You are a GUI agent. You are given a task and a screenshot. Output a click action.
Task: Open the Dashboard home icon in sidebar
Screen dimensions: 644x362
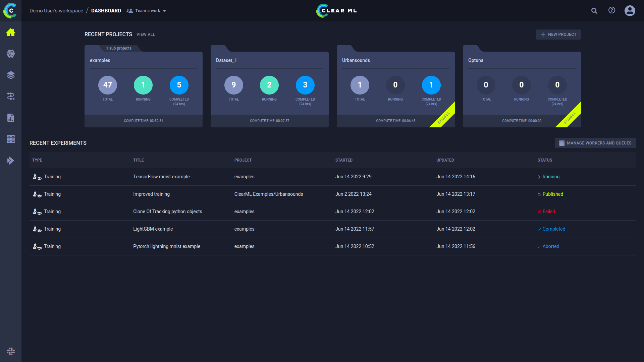pyautogui.click(x=10, y=32)
